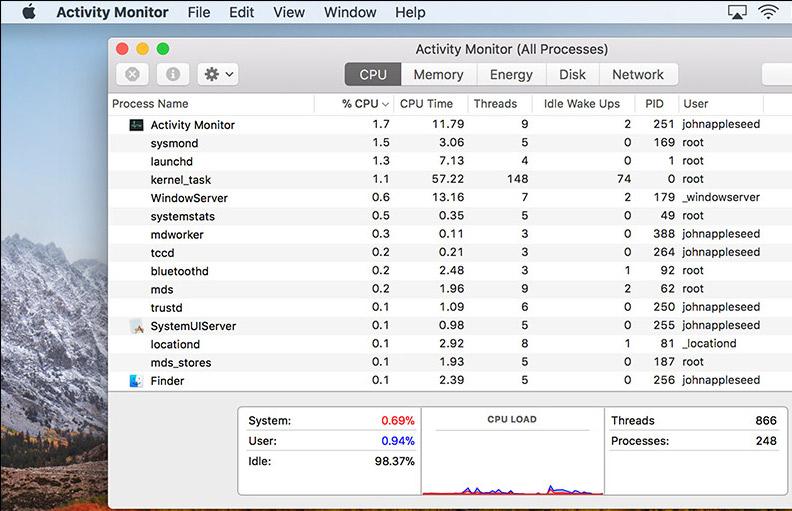Click the SystemUIServer process icon

click(x=136, y=326)
